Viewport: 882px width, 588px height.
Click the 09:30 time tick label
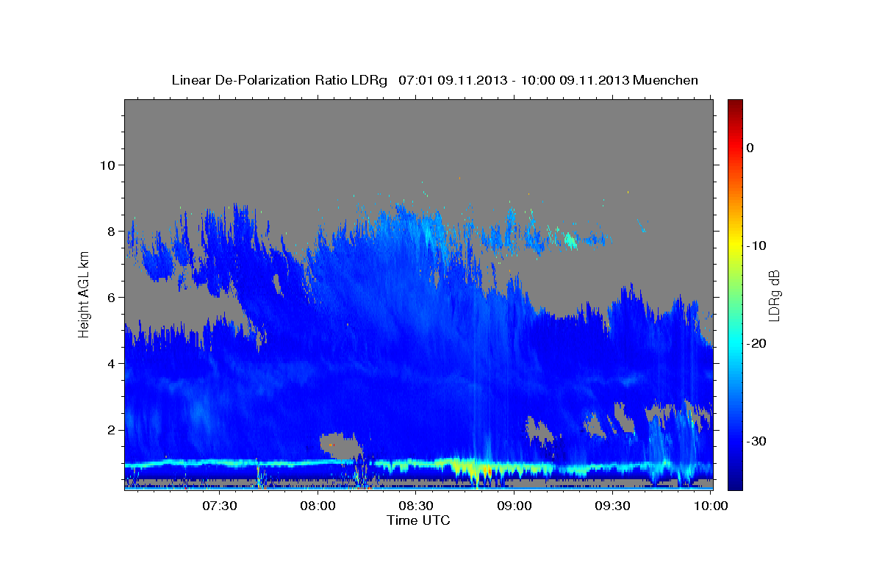[x=612, y=506]
